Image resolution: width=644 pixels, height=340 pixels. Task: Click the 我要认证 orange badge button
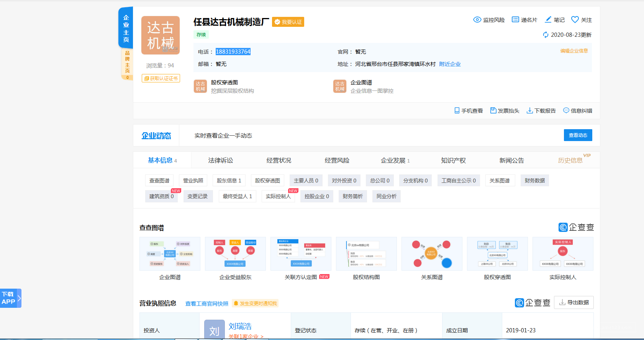point(288,22)
